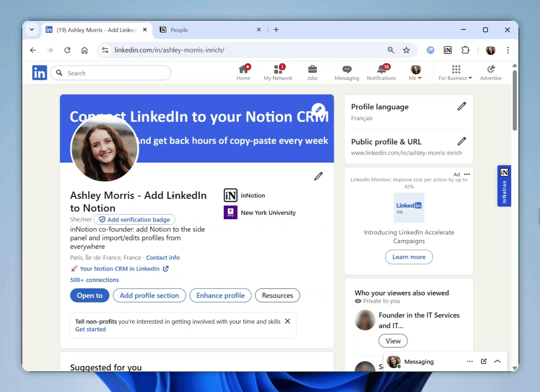The height and width of the screenshot is (392, 540).
Task: Click Ashley Morris profile photo
Action: coord(105,148)
